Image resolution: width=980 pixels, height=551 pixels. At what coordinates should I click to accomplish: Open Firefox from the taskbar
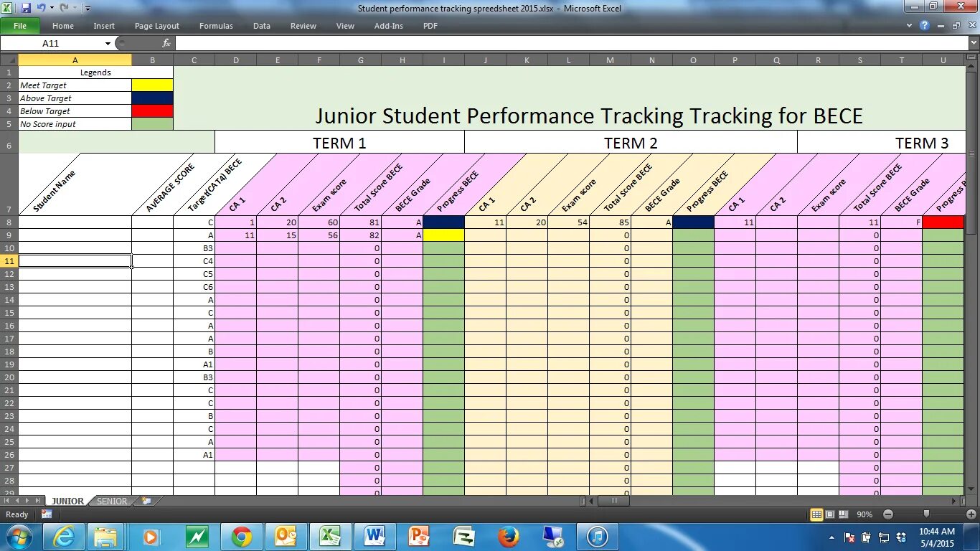pos(509,537)
